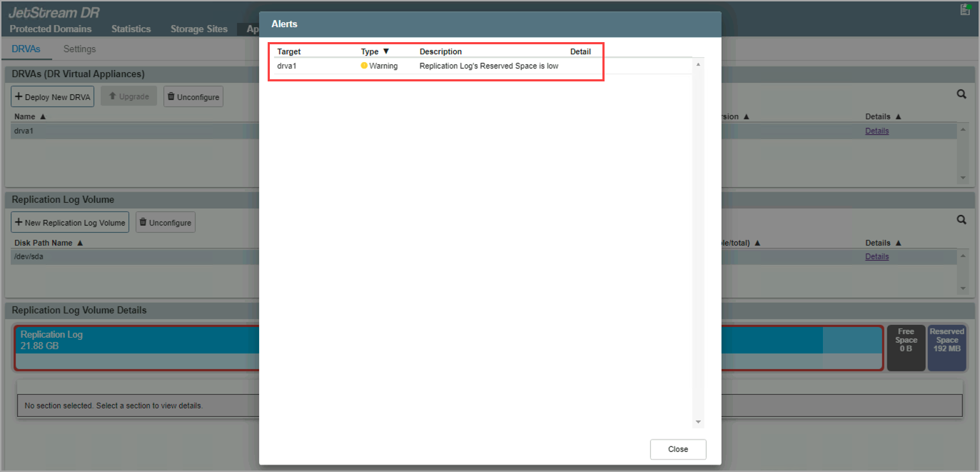980x472 pixels.
Task: Open Details link for drva1
Action: coord(877,131)
